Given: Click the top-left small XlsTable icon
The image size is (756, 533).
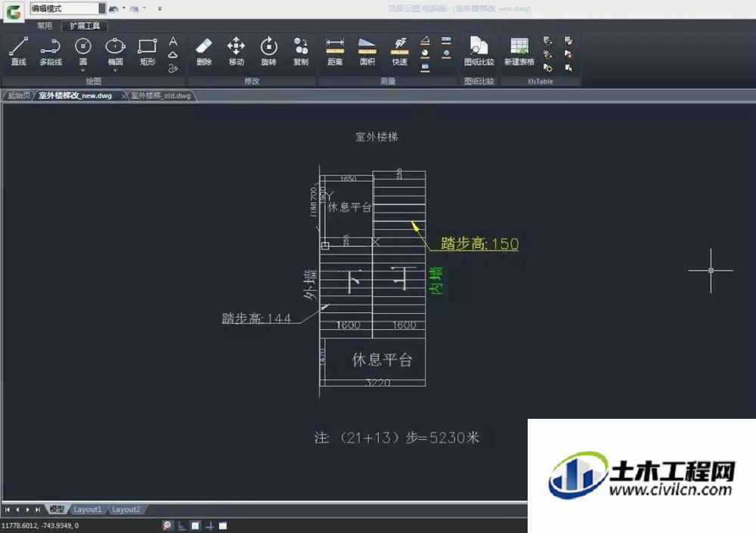Looking at the screenshot, I should pos(547,41).
